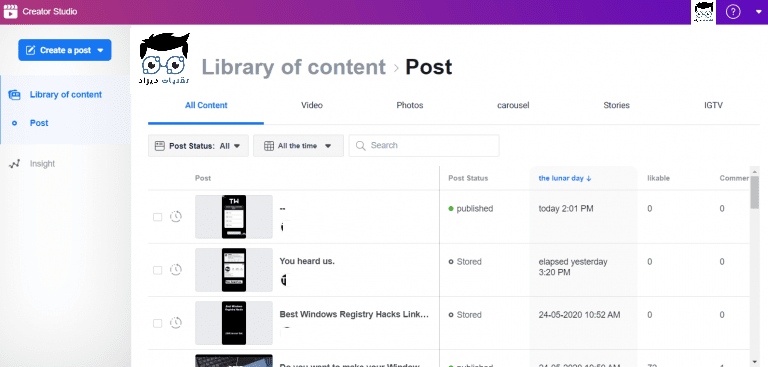Switch to the Photos tab
The height and width of the screenshot is (367, 768).
pos(409,105)
